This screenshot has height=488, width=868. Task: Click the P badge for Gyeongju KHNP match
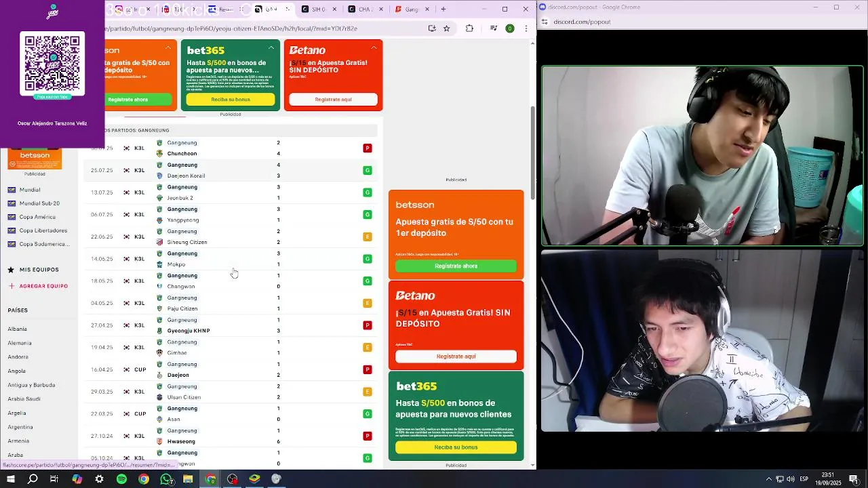tap(368, 325)
